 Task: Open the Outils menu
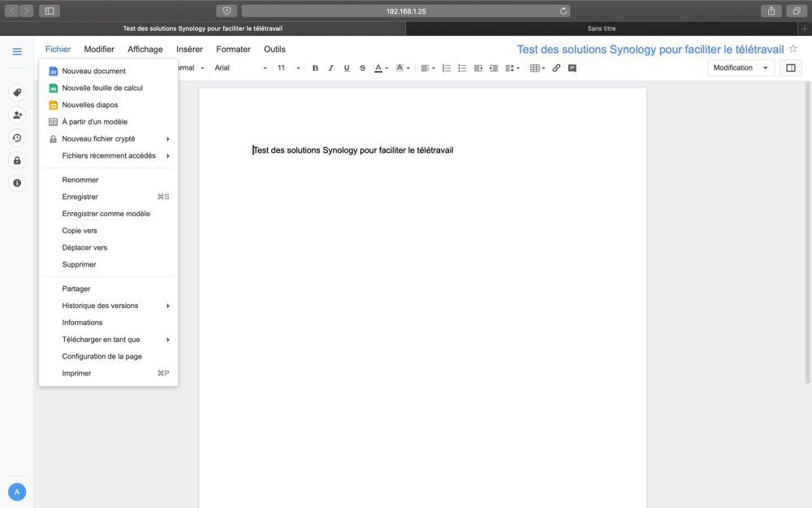(274, 50)
